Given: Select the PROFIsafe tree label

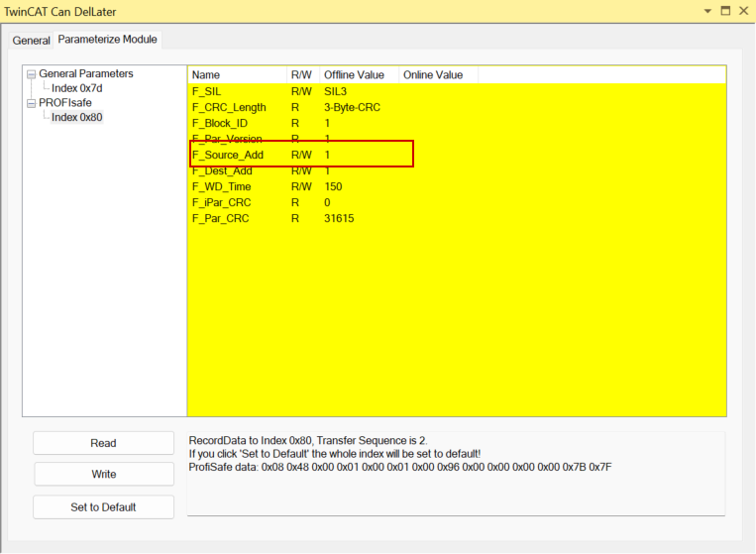Looking at the screenshot, I should pos(65,103).
